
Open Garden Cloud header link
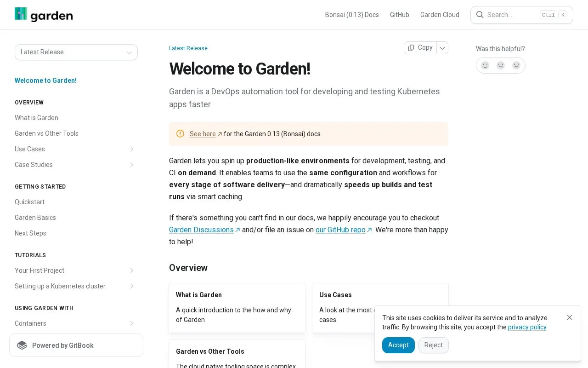click(x=440, y=15)
